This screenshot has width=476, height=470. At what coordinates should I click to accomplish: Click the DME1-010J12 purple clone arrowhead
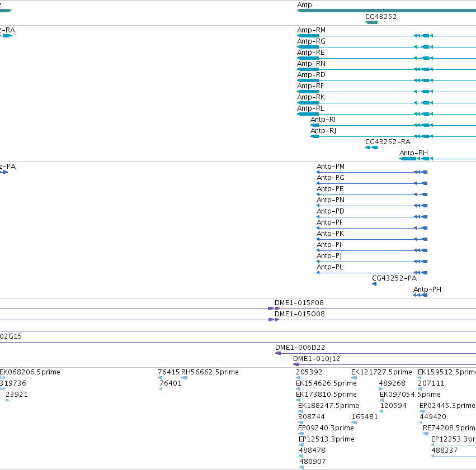point(296,364)
